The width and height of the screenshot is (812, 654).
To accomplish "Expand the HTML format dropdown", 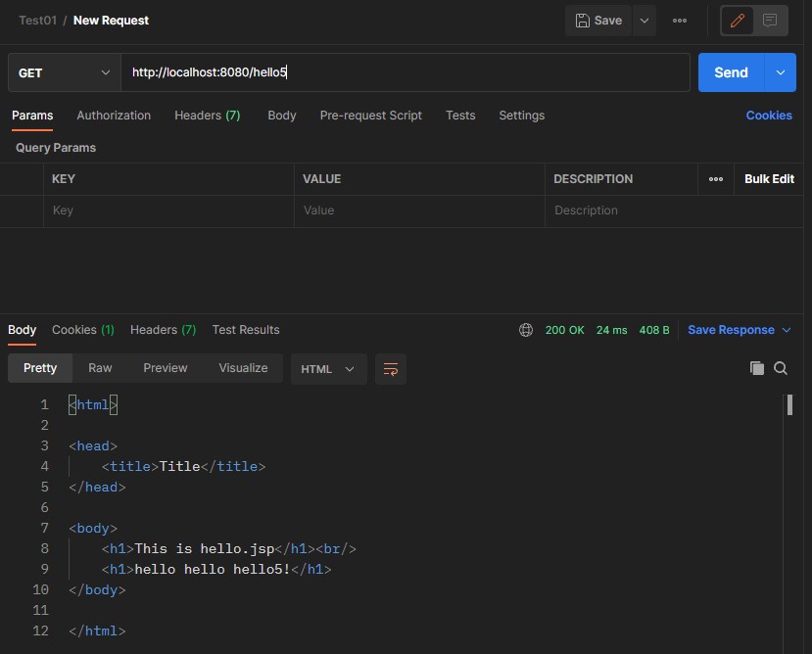I will (x=328, y=369).
